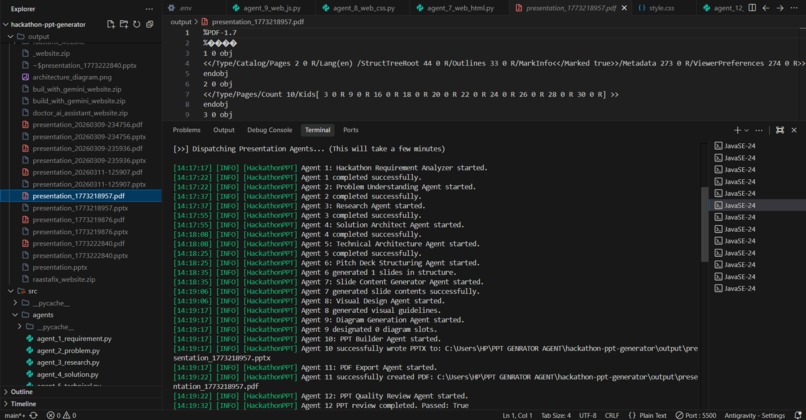Screen dimensions: 806x420
Task: Click the main branch indicator in status bar
Action: pyautogui.click(x=15, y=415)
